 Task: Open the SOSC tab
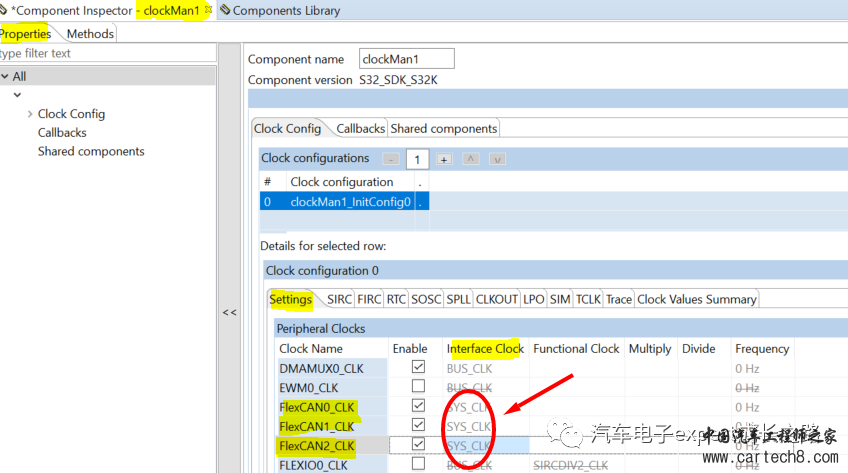[x=426, y=299]
